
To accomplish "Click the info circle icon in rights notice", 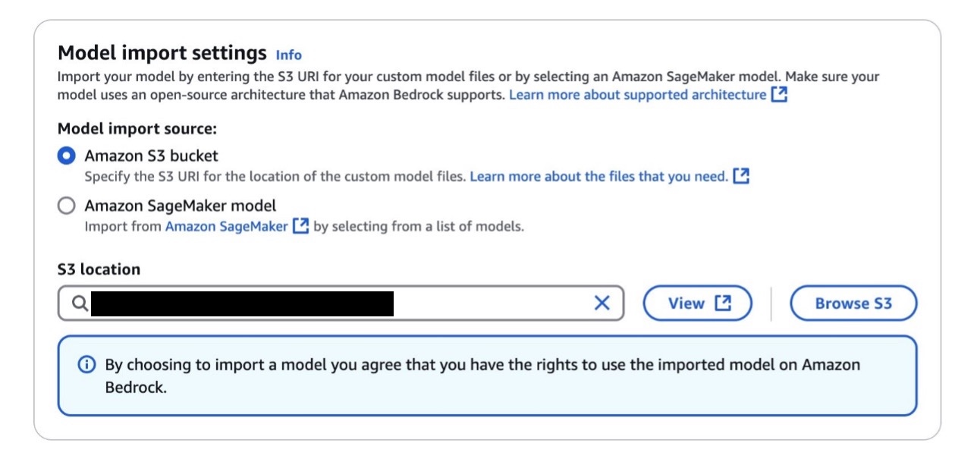I will [87, 365].
